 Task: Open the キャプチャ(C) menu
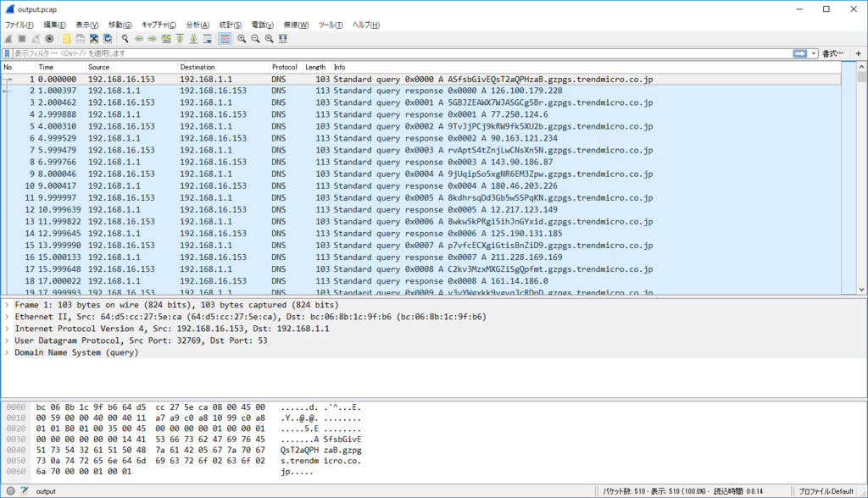pyautogui.click(x=159, y=25)
